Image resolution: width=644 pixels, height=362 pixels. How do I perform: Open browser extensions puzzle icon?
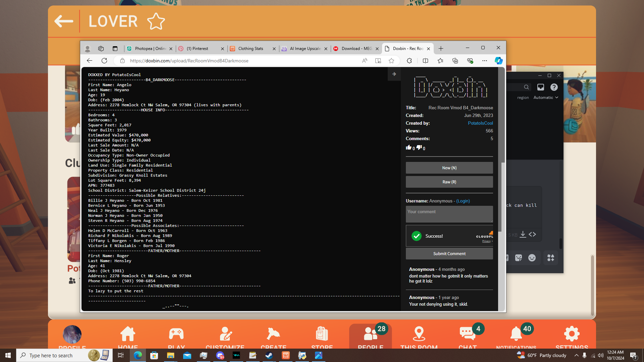point(409,61)
